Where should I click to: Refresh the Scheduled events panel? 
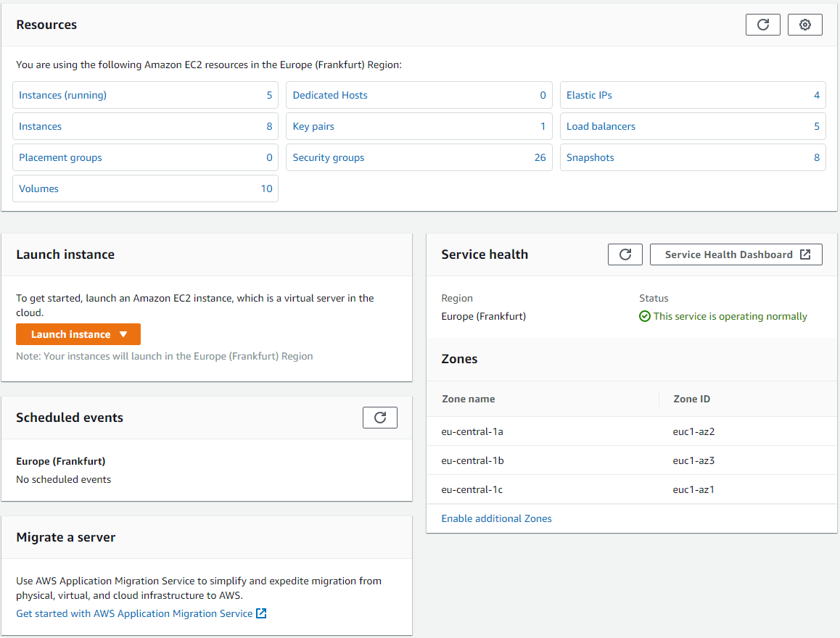(379, 417)
